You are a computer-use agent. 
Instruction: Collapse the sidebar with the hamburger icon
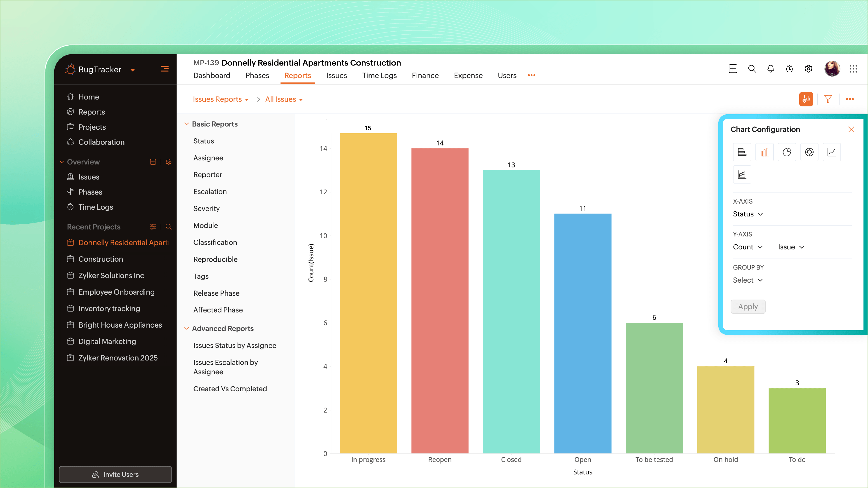point(165,68)
